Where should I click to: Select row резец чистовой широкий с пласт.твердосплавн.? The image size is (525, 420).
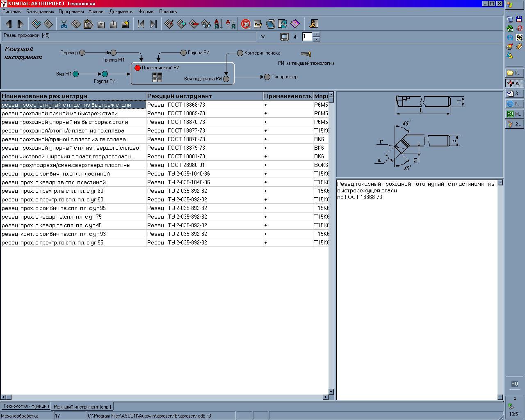coord(164,156)
